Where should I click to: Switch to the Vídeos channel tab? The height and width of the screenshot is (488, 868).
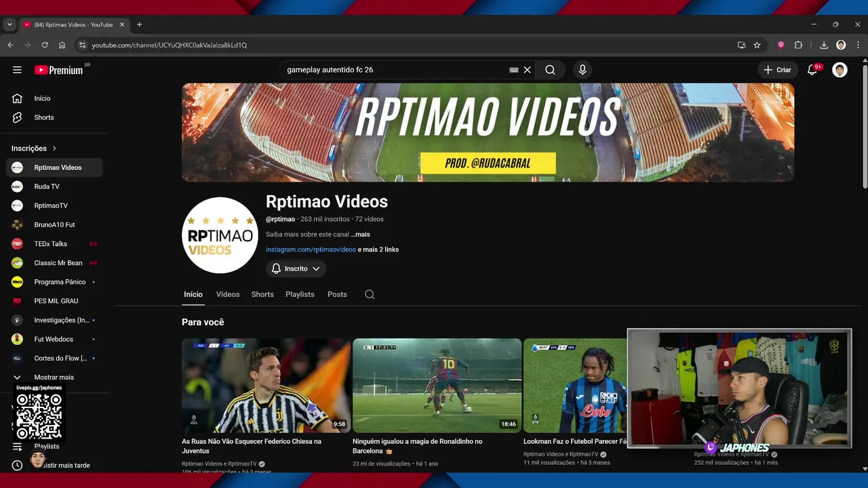(228, 294)
